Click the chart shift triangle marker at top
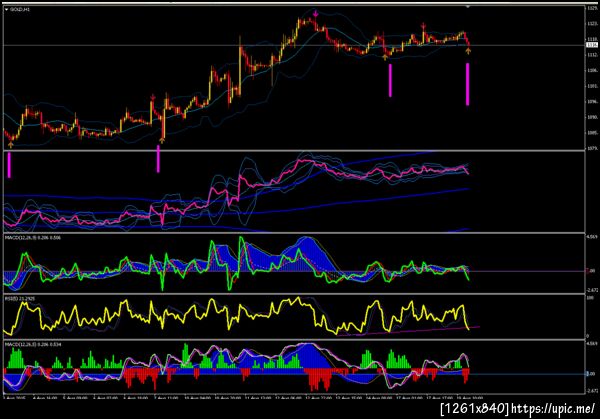The height and width of the screenshot is (419, 600). coord(468,7)
